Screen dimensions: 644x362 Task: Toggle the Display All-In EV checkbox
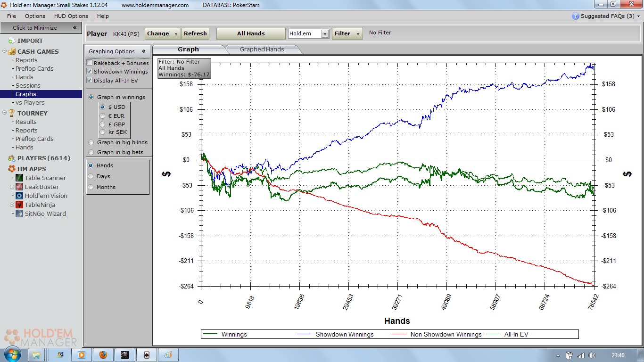click(x=89, y=81)
